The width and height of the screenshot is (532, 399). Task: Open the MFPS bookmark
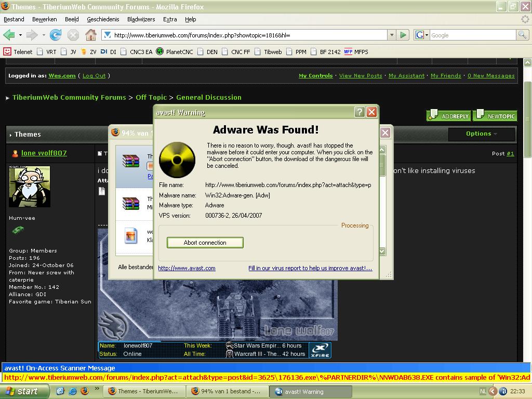pyautogui.click(x=356, y=52)
